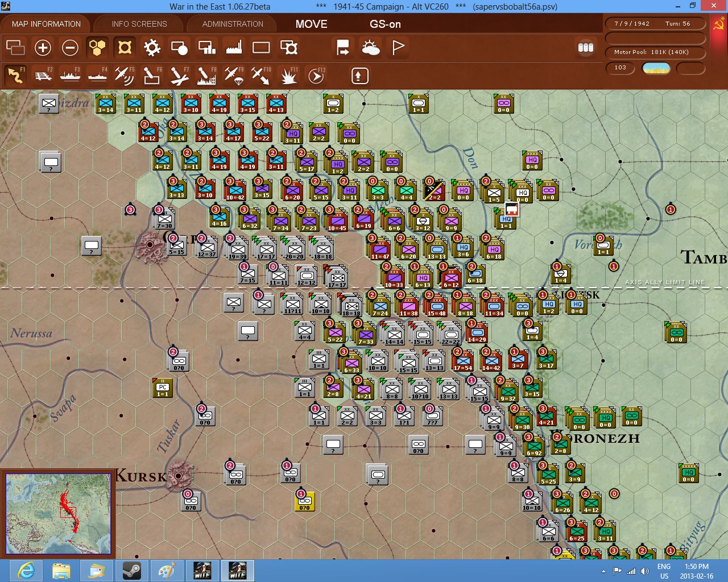
Task: Zoom in the map with plus icon
Action: click(x=43, y=47)
